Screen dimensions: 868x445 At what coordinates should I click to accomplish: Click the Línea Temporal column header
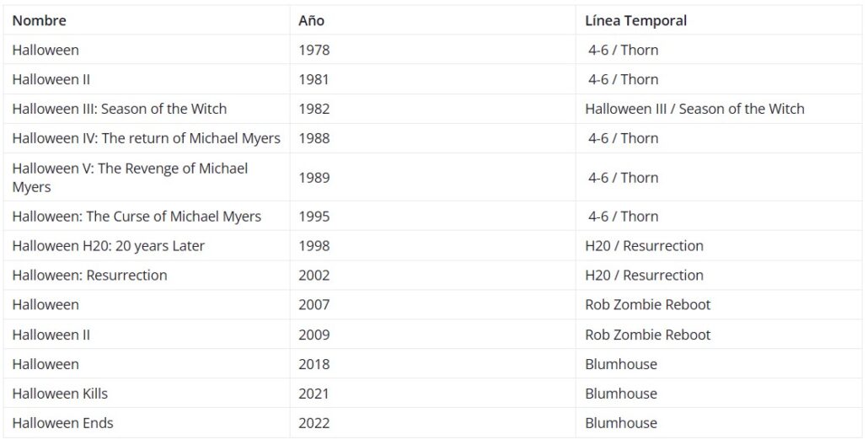tap(635, 20)
